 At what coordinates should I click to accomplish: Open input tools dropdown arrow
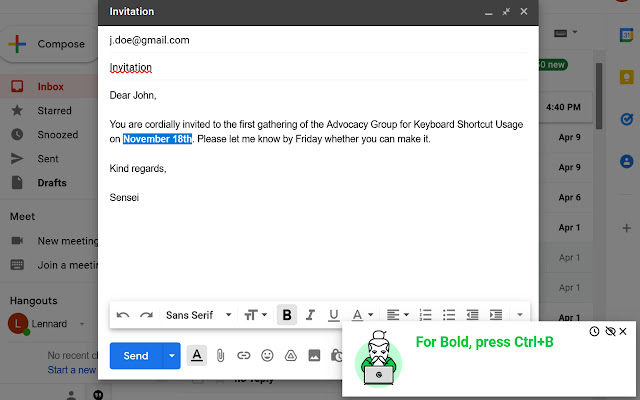[575, 32]
